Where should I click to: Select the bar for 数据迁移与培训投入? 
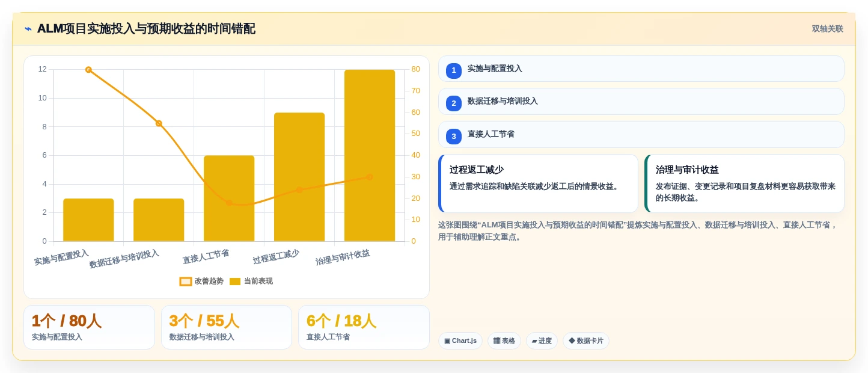click(159, 220)
